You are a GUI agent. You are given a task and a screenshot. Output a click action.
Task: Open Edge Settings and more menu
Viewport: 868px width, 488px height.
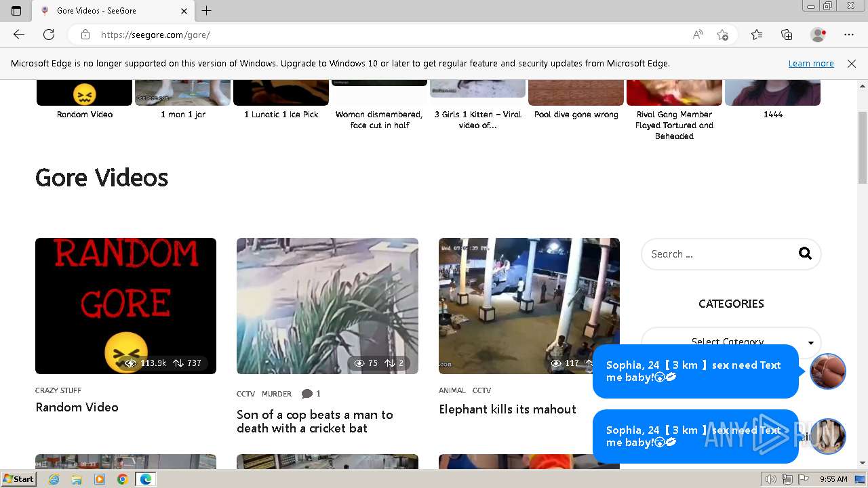click(x=849, y=35)
